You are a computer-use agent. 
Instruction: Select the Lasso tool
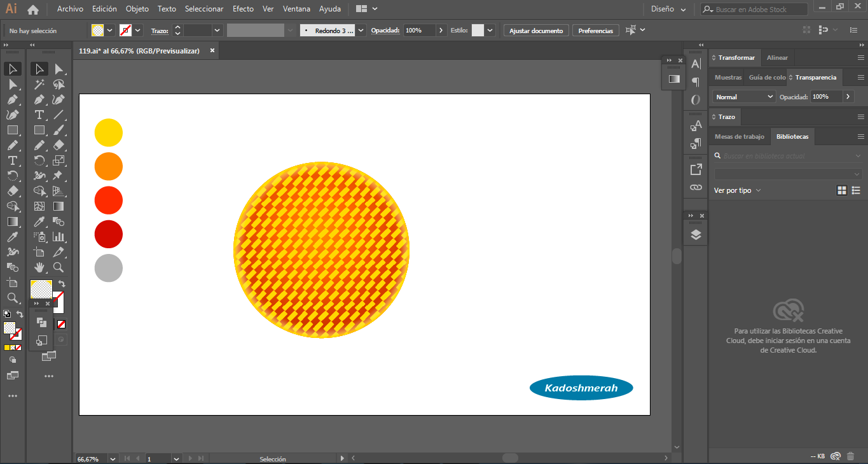59,84
